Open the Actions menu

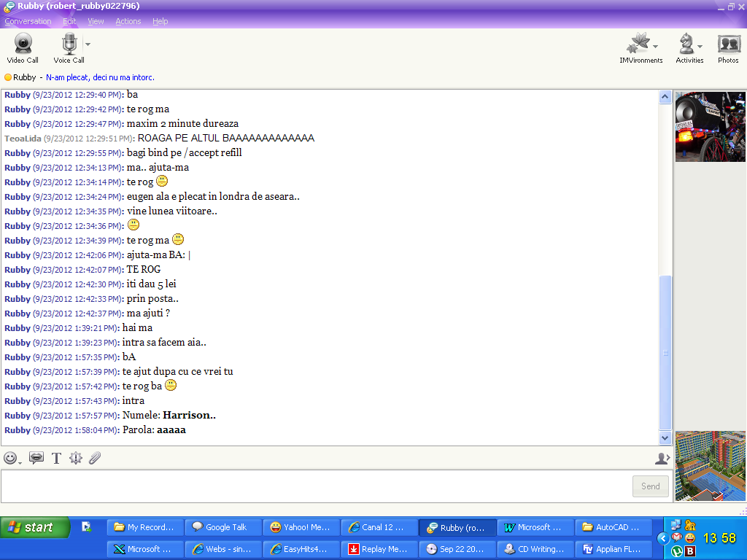tap(128, 21)
